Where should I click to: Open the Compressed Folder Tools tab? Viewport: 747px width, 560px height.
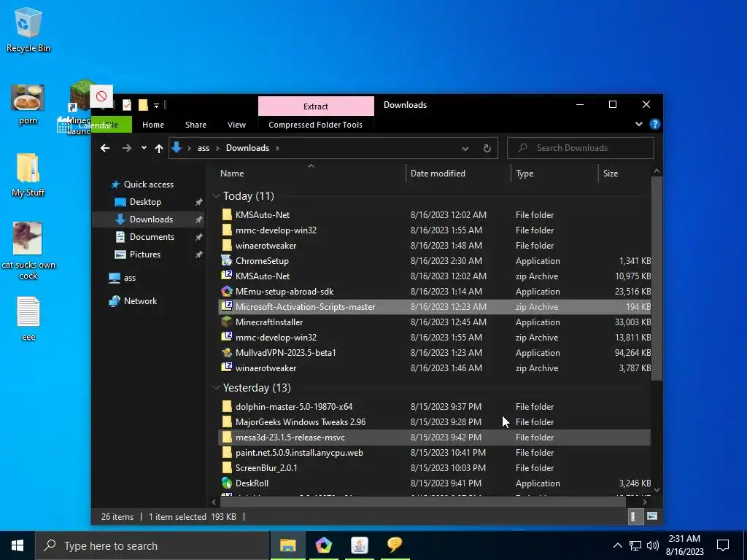[x=315, y=125]
